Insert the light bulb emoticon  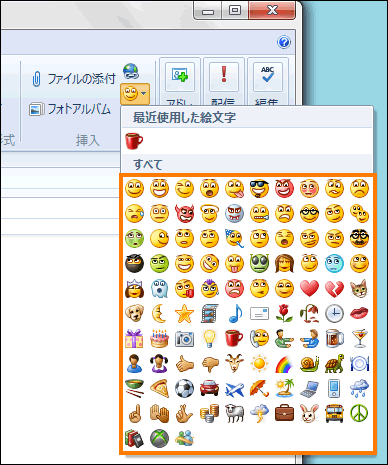click(210, 338)
